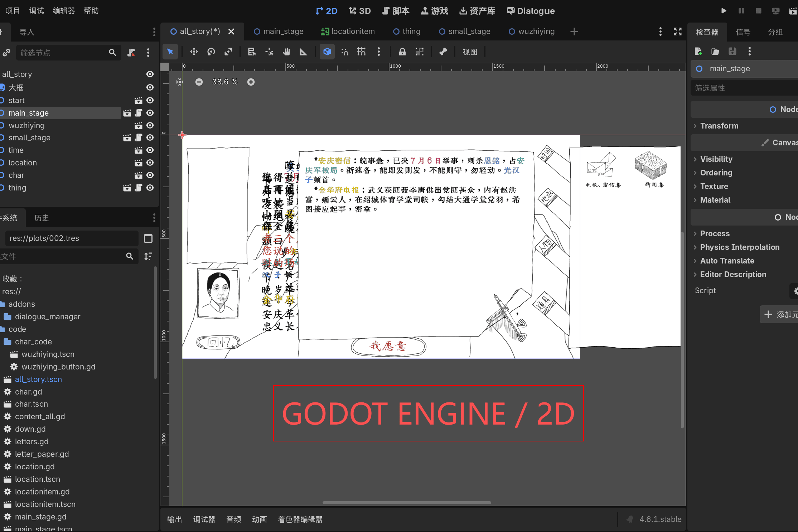Click the pivot change tool icon

coord(269,52)
